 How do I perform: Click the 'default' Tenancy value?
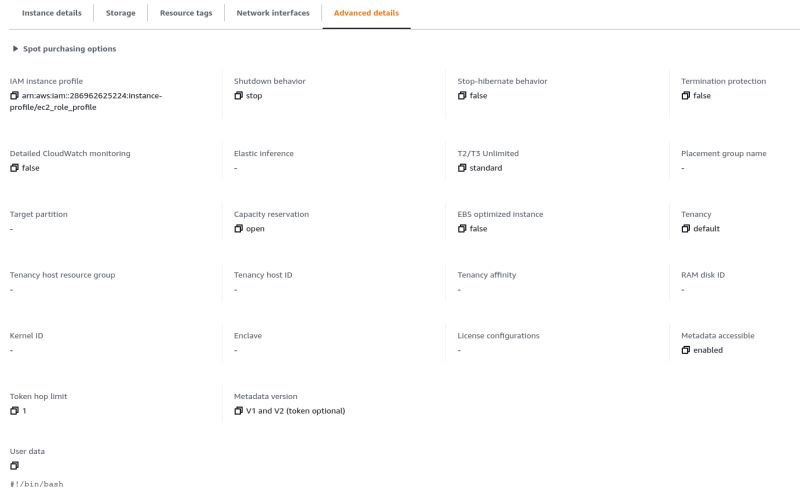tap(706, 229)
